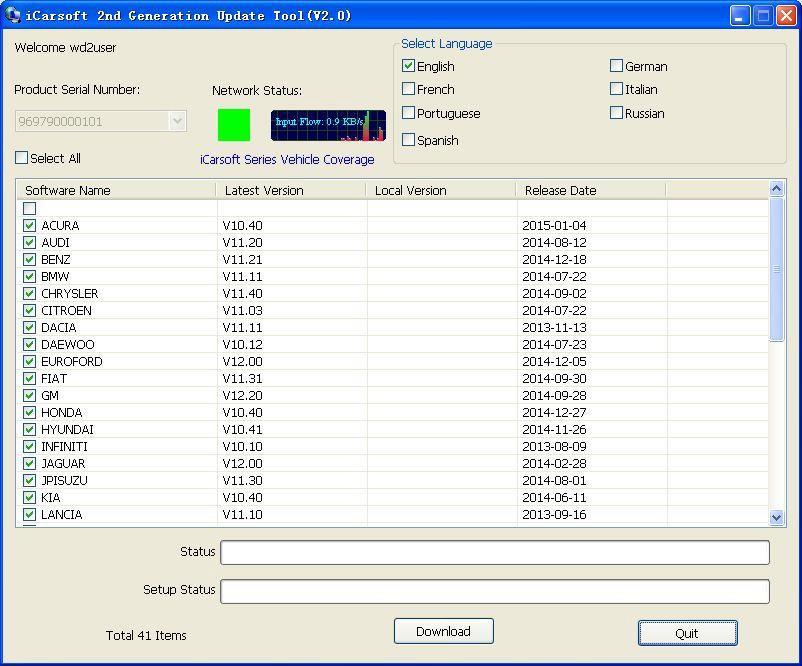Select the KIA release date 2014-06-11
This screenshot has width=802, height=666.
[554, 498]
